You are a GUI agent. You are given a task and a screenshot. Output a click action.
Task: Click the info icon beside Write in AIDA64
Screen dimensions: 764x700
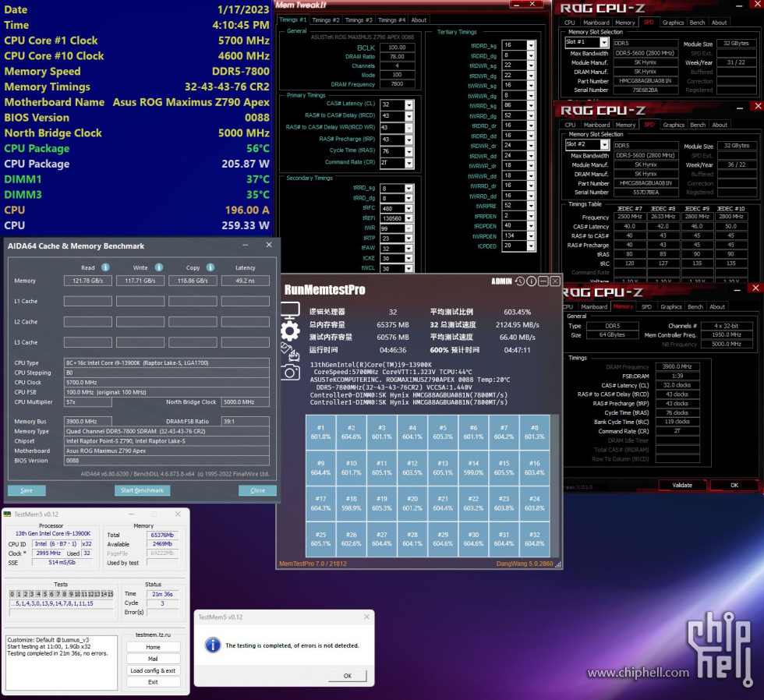click(x=159, y=267)
